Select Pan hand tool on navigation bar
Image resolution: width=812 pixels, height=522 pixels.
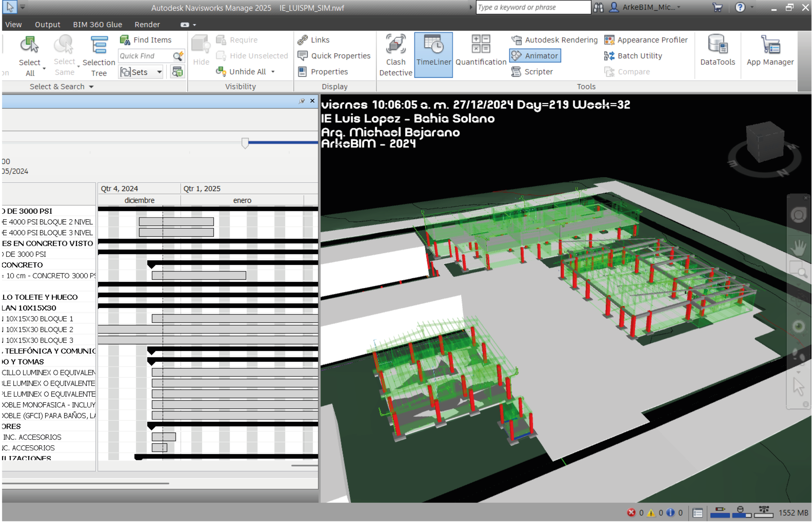[x=798, y=248]
